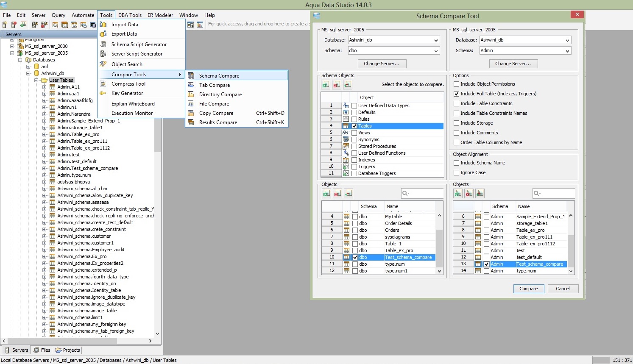633x364 pixels.
Task: Expand Ashwini_schema.customer table node
Action: tap(45, 236)
